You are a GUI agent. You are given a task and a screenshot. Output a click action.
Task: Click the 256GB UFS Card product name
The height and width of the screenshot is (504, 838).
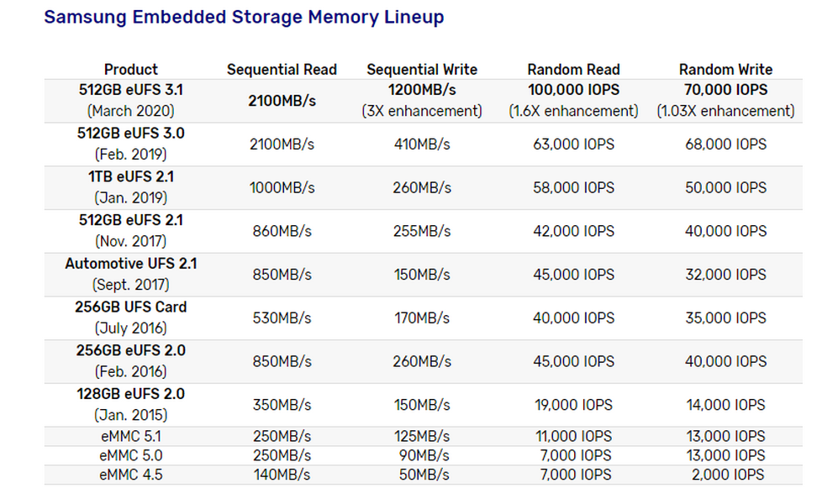pos(131,307)
